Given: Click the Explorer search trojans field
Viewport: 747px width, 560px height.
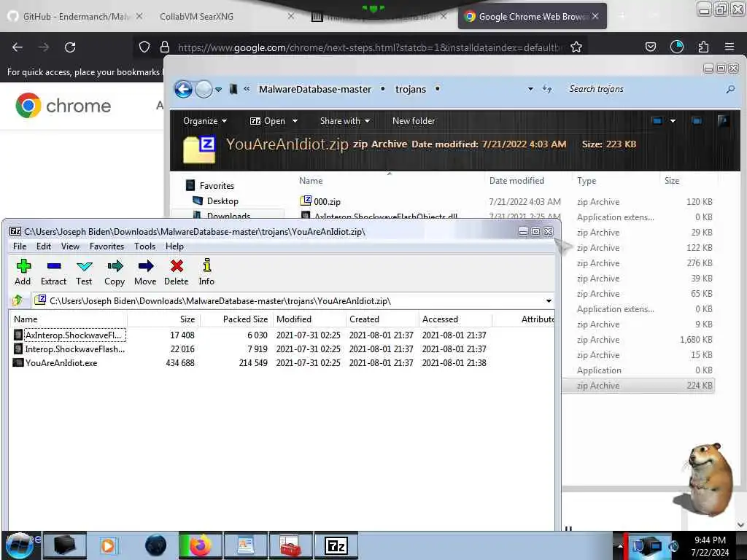Looking at the screenshot, I should pos(643,89).
